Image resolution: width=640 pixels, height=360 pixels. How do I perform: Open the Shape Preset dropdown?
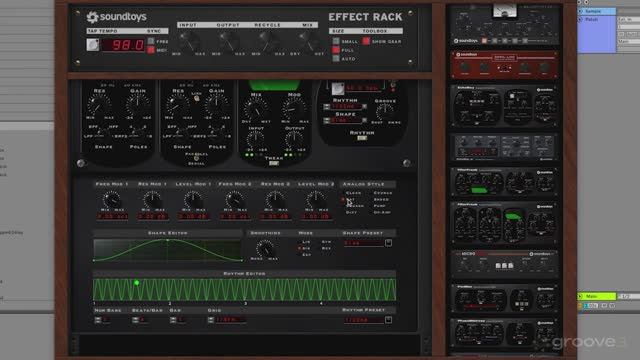tap(388, 243)
